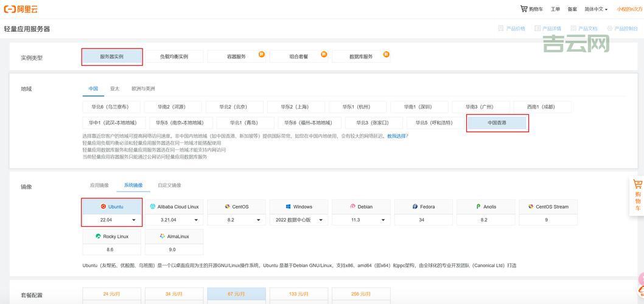Switch to 系统镜像 tab
The image size is (644, 304).
133,185
